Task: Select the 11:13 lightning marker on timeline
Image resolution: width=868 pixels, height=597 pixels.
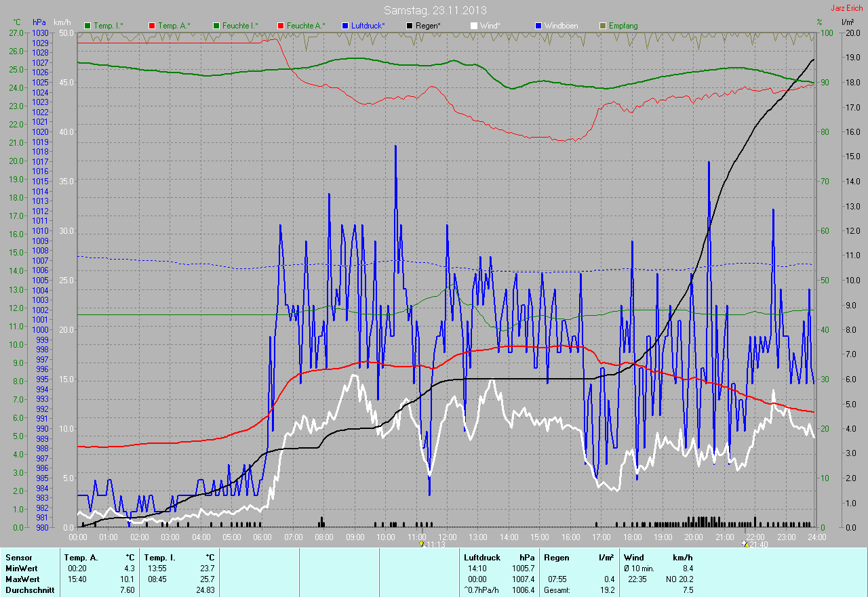Action: 422,544
